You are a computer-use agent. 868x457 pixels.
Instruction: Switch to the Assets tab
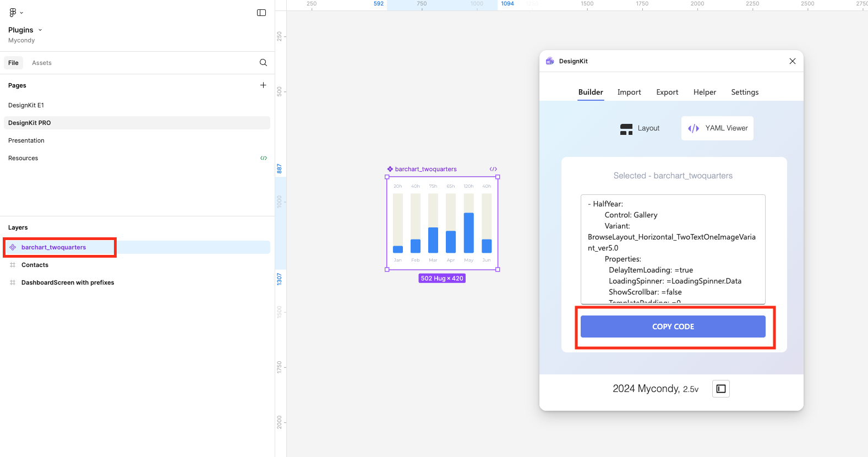pyautogui.click(x=42, y=63)
